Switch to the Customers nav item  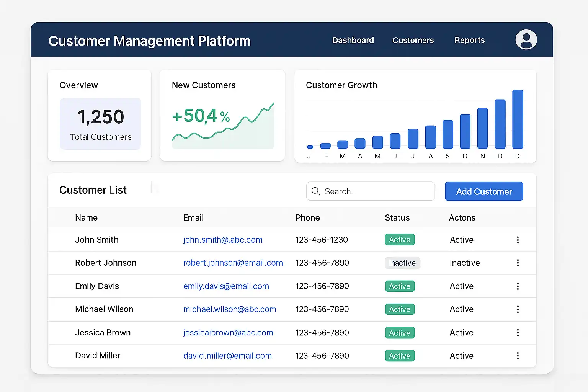pos(413,40)
